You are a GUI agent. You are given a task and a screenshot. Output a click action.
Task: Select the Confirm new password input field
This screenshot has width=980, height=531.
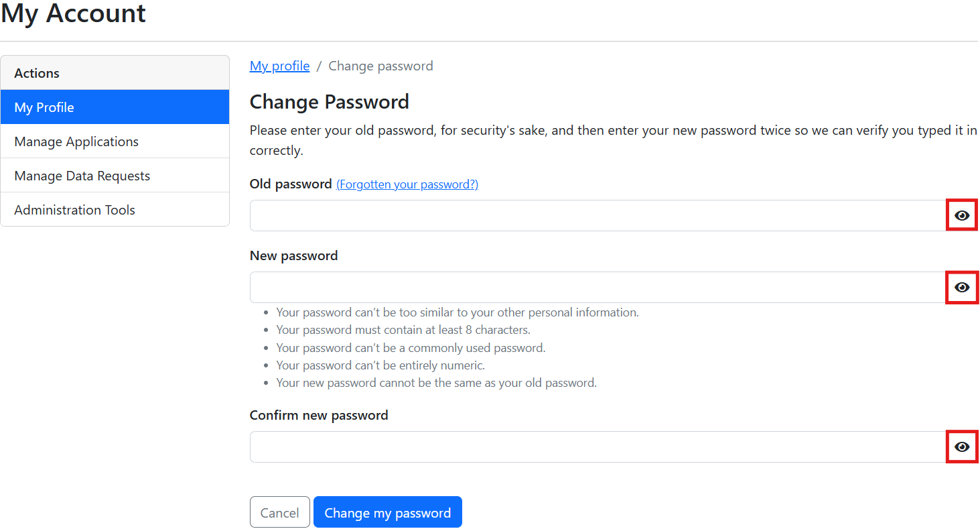pyautogui.click(x=596, y=447)
